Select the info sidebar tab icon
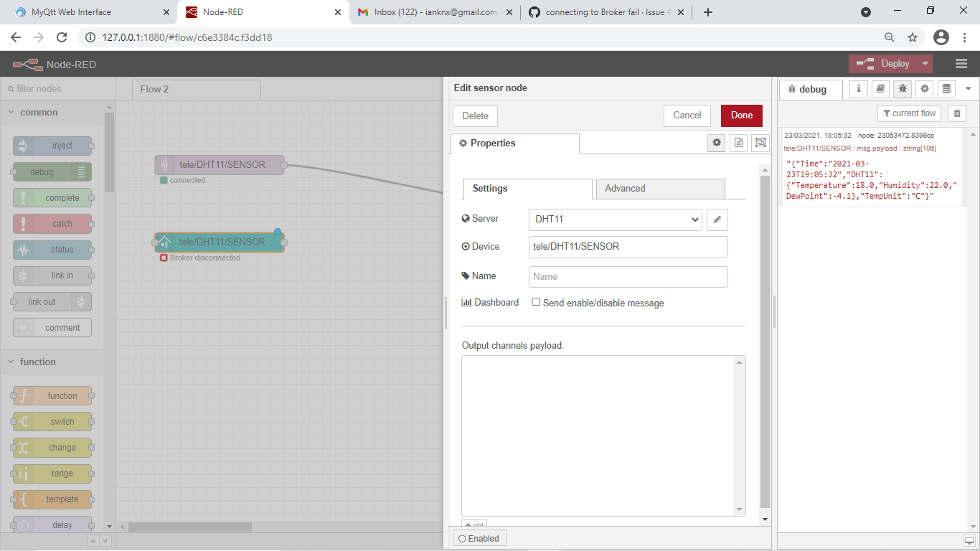Screen dimensions: 980x551 [858, 89]
